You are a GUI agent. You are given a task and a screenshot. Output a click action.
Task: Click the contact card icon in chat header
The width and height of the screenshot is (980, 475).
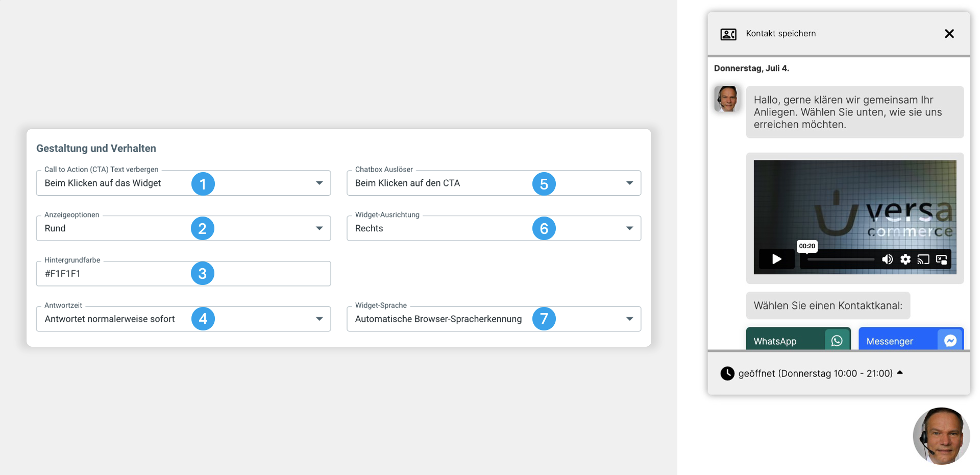click(x=728, y=34)
